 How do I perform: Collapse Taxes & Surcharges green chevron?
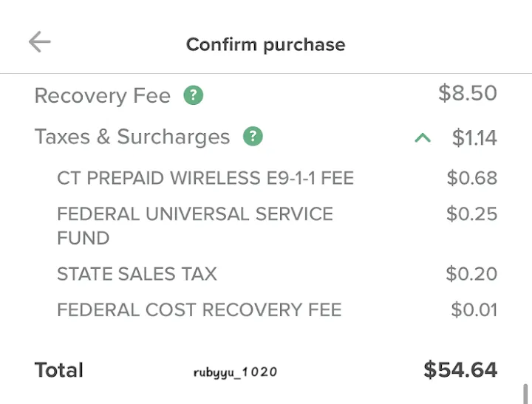tap(423, 137)
